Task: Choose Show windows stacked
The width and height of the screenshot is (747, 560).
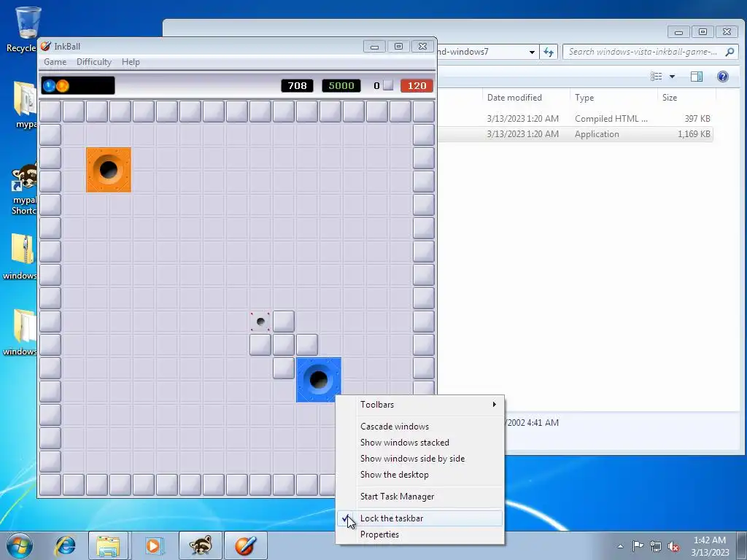Action: 419,443
